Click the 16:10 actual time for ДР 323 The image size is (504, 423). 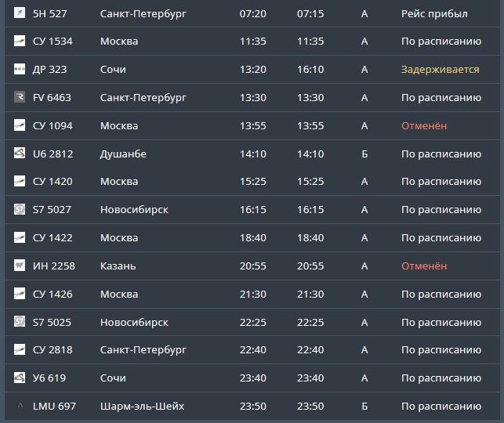coord(310,70)
